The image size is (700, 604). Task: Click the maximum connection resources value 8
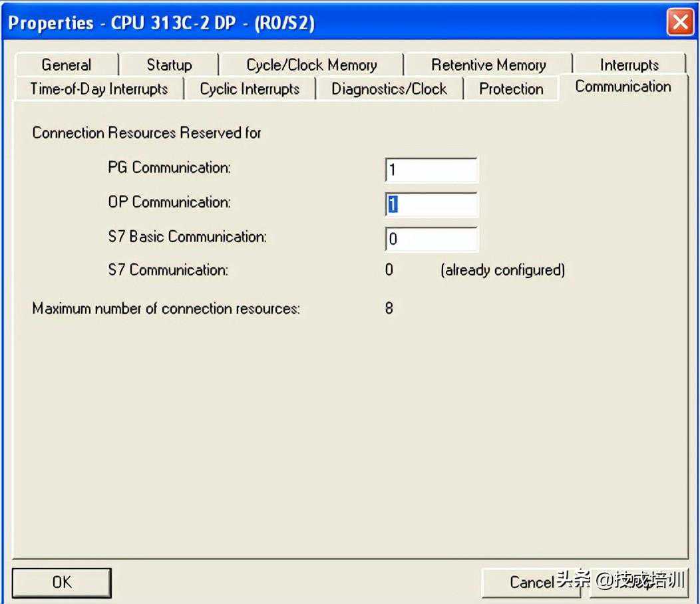pyautogui.click(x=389, y=309)
